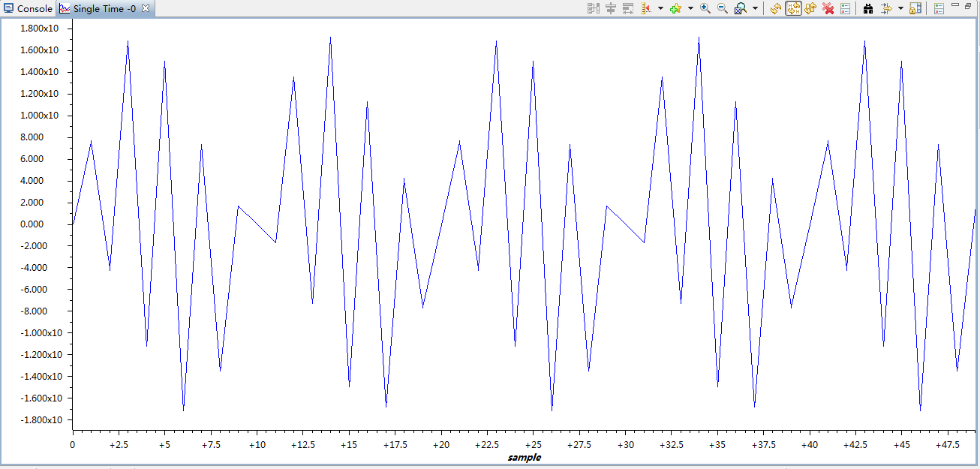
Task: Expand the dropdown beside the green plus icon
Action: pyautogui.click(x=690, y=8)
